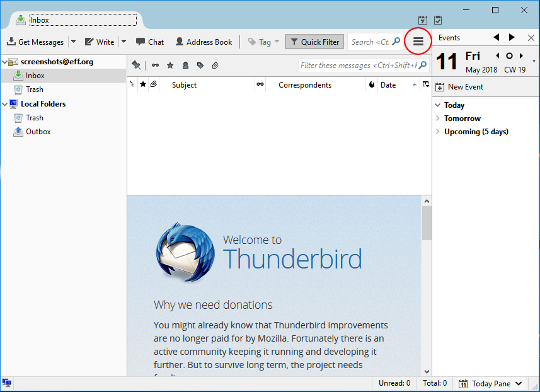
Task: Sort by the read status glasses column
Action: [x=260, y=84]
